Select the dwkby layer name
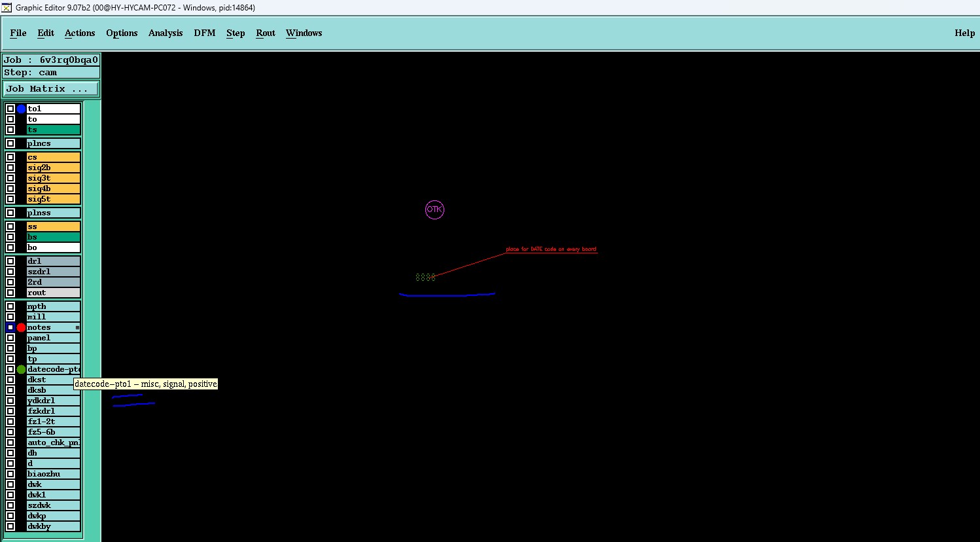This screenshot has width=980, height=542. pos(54,526)
